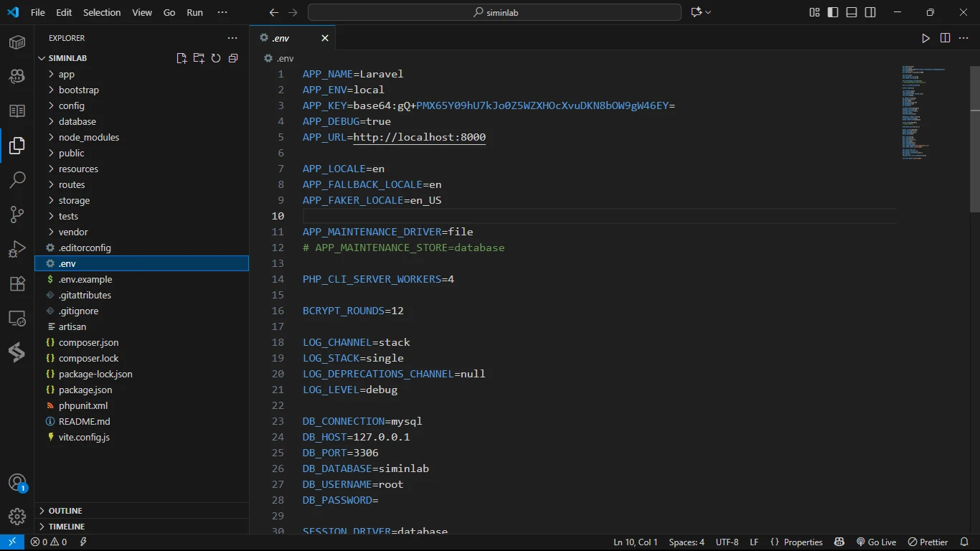Open Run and Debug view
Image resolution: width=980 pixels, height=551 pixels.
17,249
